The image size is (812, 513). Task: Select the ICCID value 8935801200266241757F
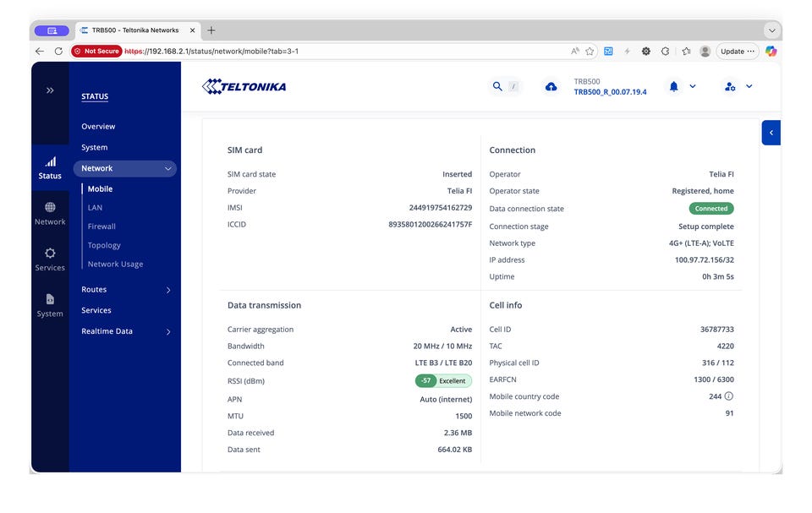(x=431, y=224)
